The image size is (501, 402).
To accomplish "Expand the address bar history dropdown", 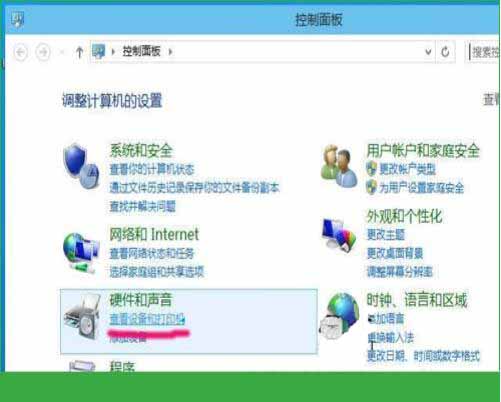I will (x=428, y=52).
